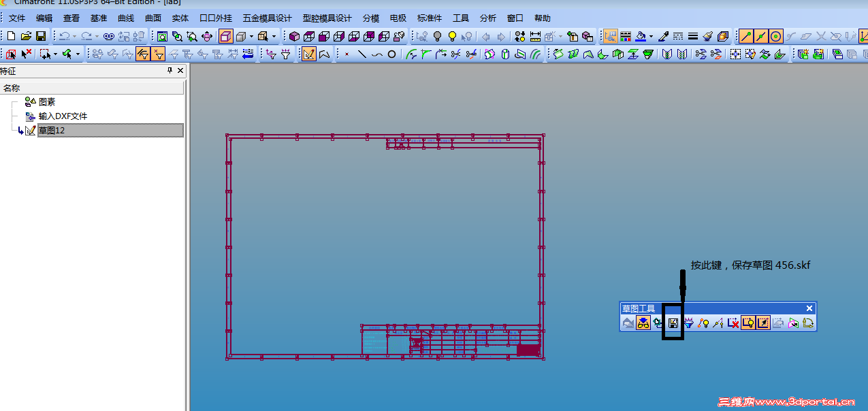Select the Line drawing tool
The width and height of the screenshot is (868, 411).
coord(362,54)
